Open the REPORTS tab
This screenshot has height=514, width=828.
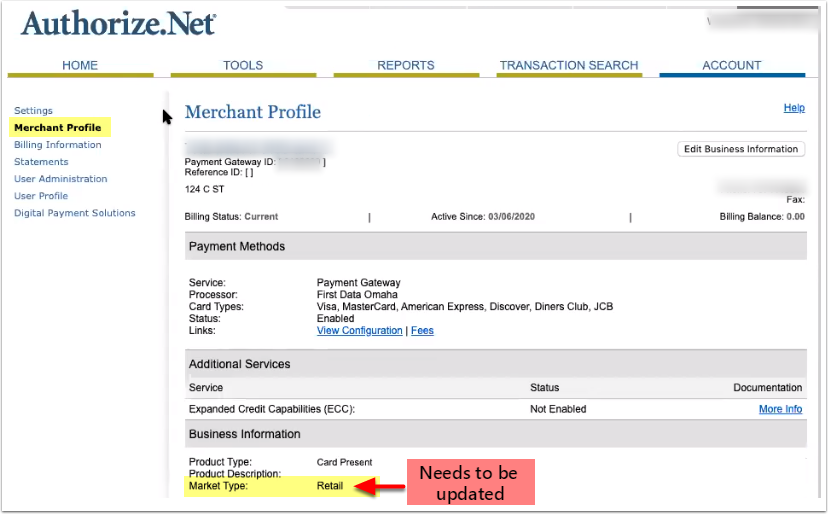point(406,66)
